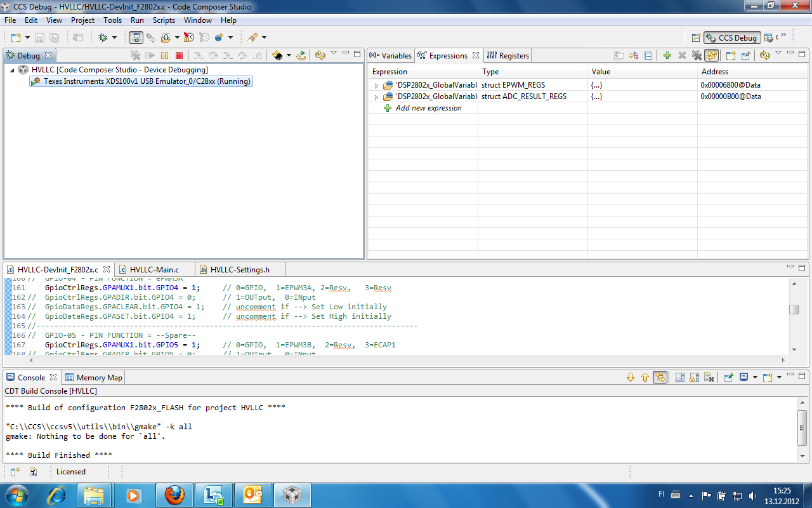This screenshot has height=508, width=812.
Task: Toggle continuous refresh in Expressions view
Action: (x=711, y=56)
